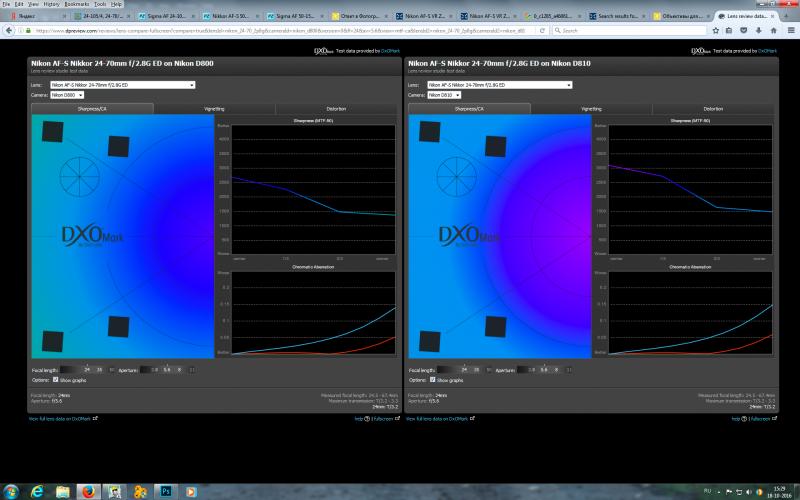Click DxOMark link in top-right test data credit
Screen dimensions: 800x500
pyautogui.click(x=767, y=51)
